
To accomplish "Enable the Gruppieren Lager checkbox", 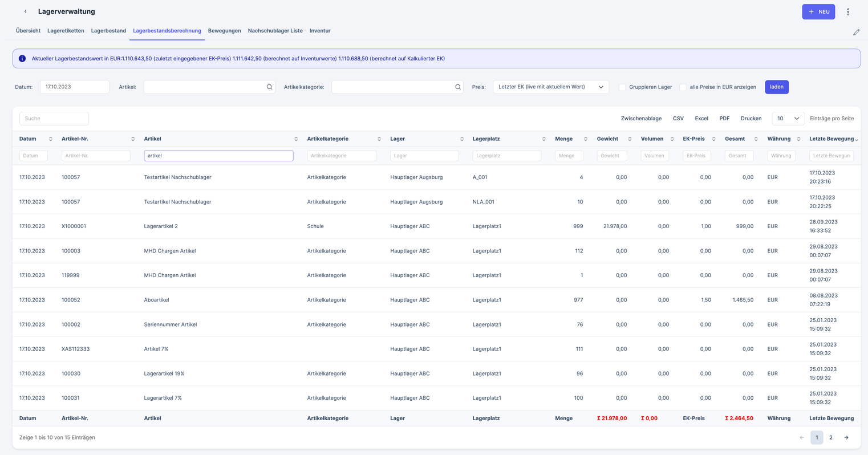I will click(622, 87).
